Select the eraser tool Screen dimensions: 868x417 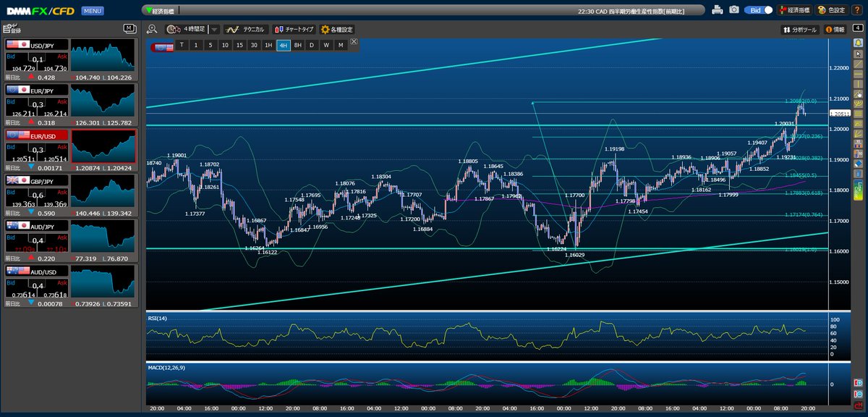[x=858, y=162]
